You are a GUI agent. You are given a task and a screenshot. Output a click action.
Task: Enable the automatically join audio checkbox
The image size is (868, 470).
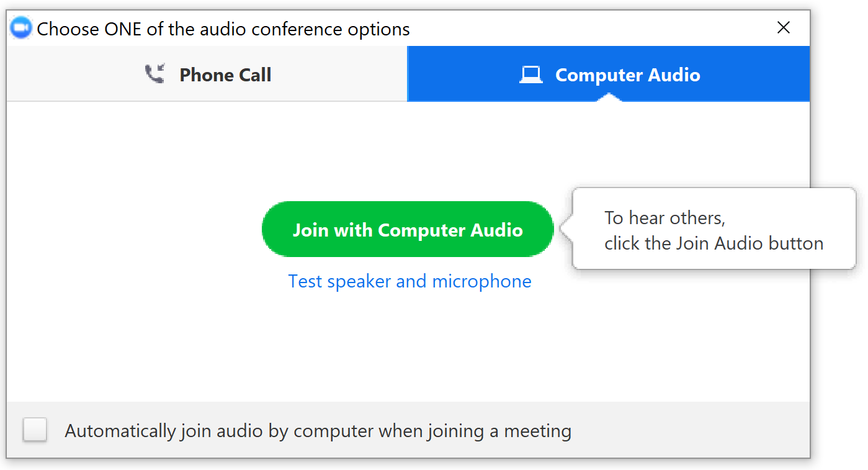pyautogui.click(x=35, y=430)
